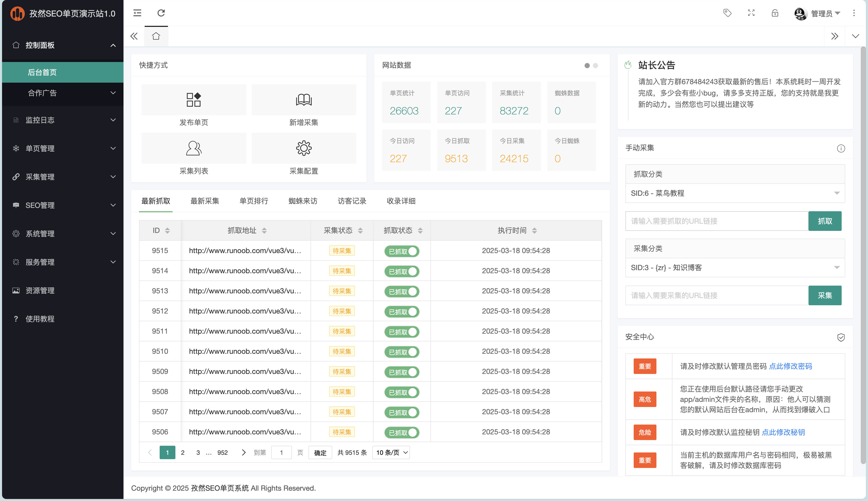Switch to the 收录详细 tab
This screenshot has height=501, width=868.
coord(401,201)
